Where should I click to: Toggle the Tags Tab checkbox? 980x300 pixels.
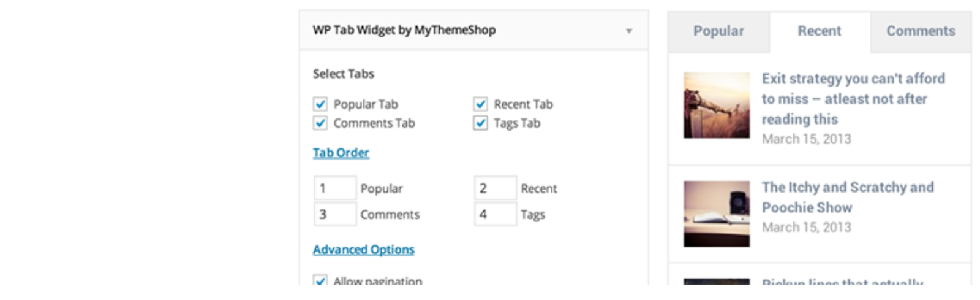click(x=480, y=123)
